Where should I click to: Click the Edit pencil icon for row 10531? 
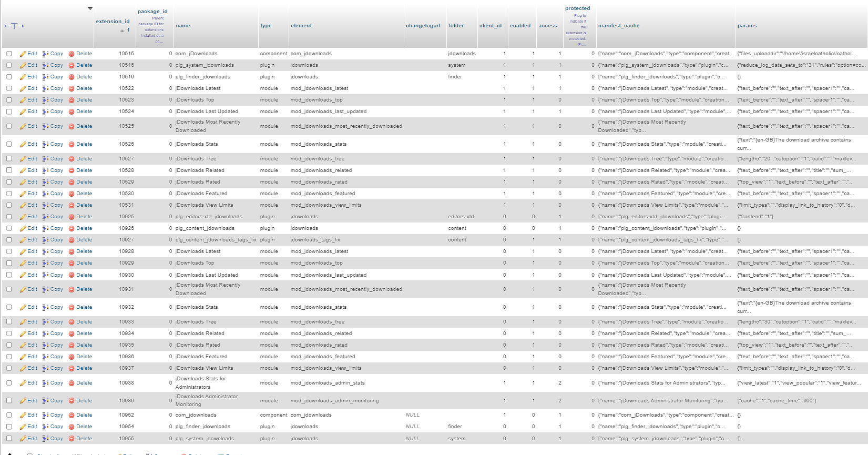(23, 205)
